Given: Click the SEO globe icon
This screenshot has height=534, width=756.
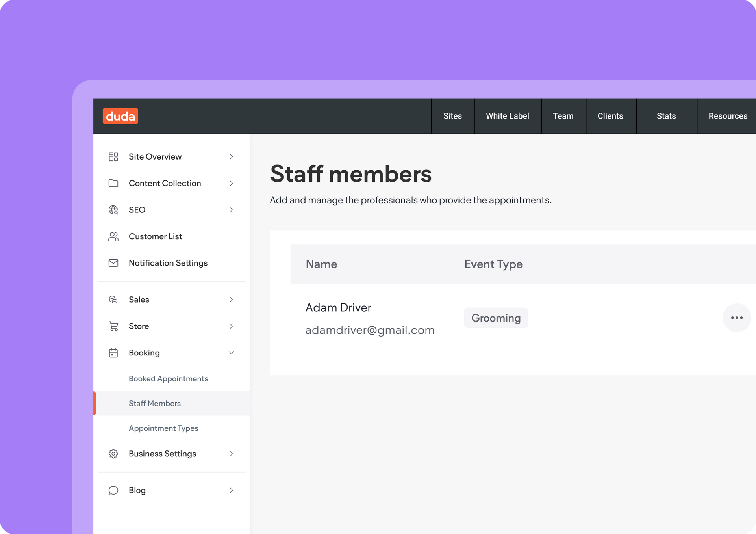Looking at the screenshot, I should click(x=113, y=210).
